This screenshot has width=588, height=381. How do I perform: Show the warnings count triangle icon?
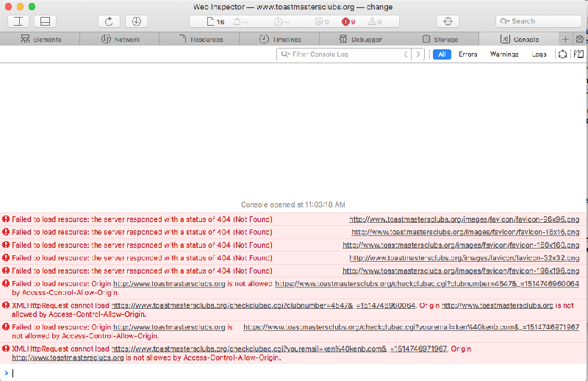[x=375, y=21]
